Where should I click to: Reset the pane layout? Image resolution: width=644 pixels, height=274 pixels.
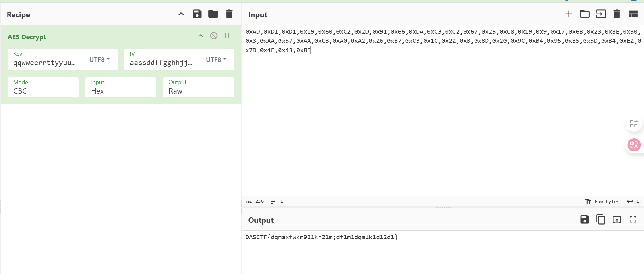coord(633,14)
